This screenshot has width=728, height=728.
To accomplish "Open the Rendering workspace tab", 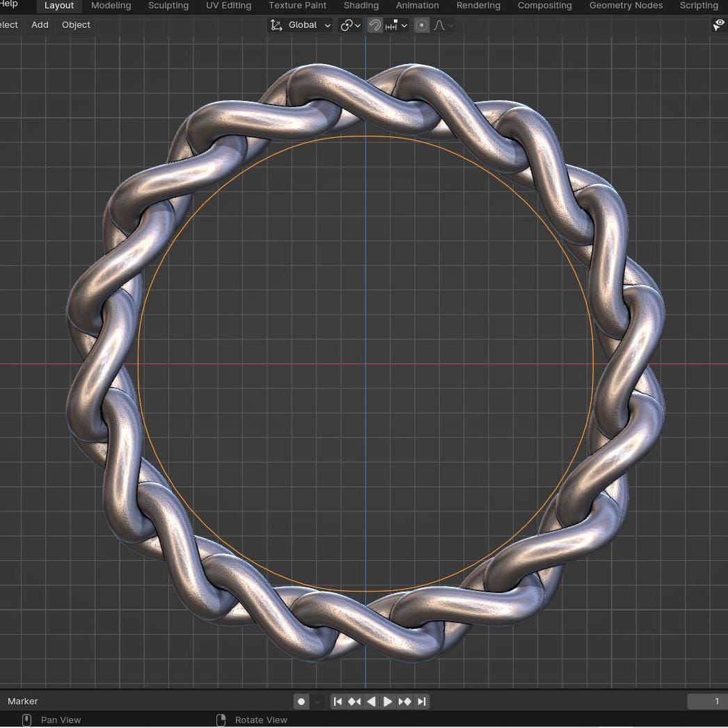I will coord(478,6).
